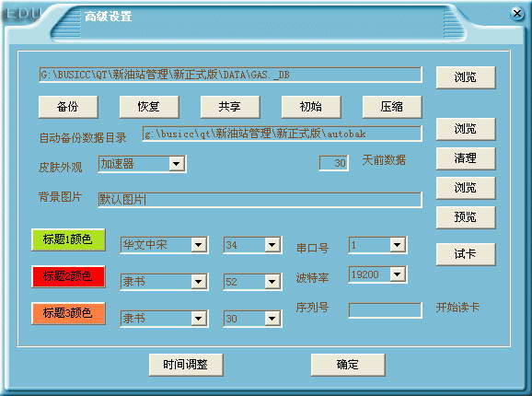Click the 压缩 button
This screenshot has height=396, width=532.
click(x=392, y=107)
